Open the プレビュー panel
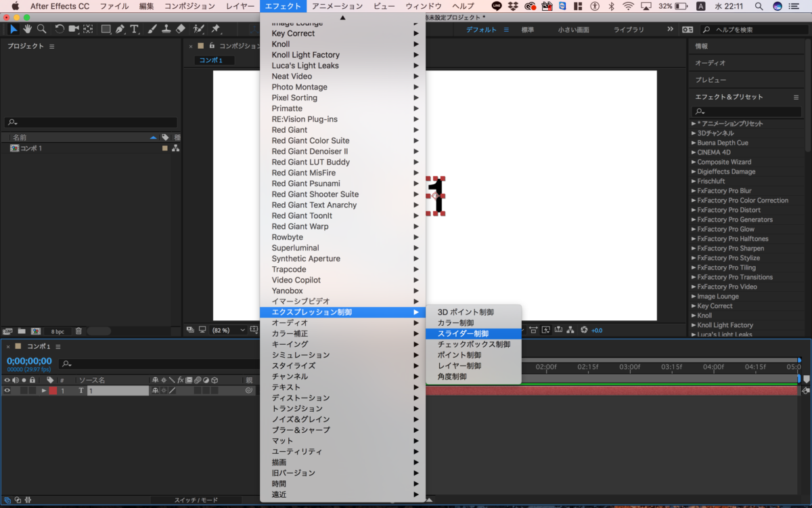Screen dimensions: 812x508 click(711, 80)
